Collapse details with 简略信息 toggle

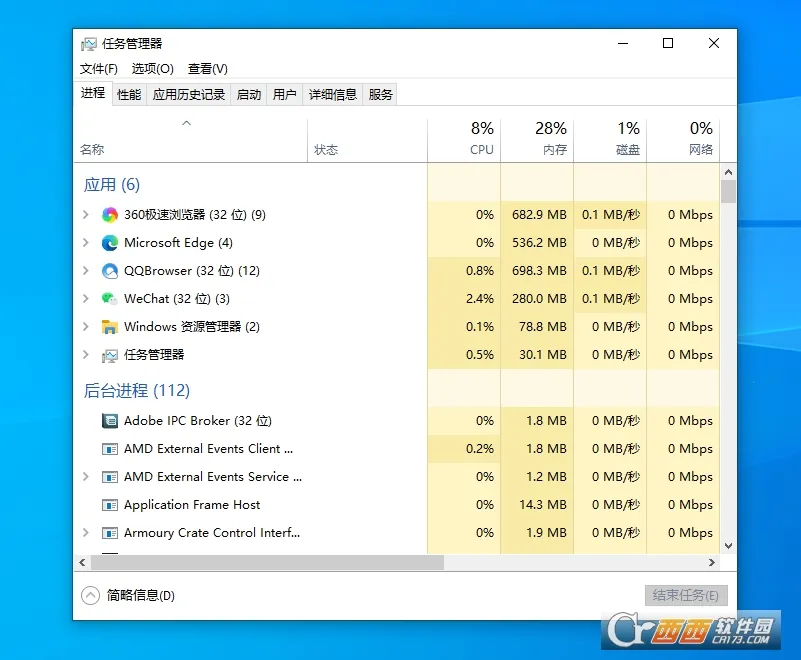click(91, 596)
